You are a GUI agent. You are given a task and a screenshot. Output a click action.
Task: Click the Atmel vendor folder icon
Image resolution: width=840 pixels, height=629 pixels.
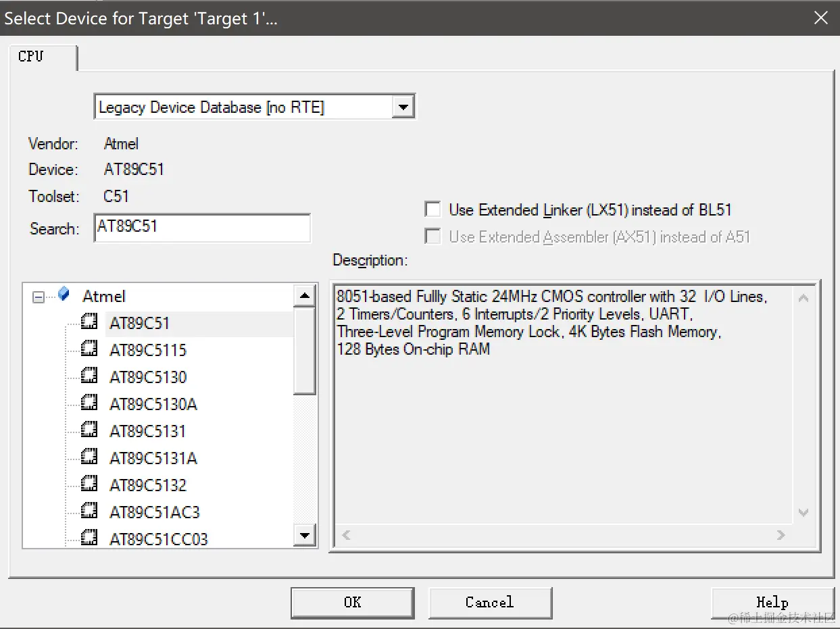coord(64,295)
